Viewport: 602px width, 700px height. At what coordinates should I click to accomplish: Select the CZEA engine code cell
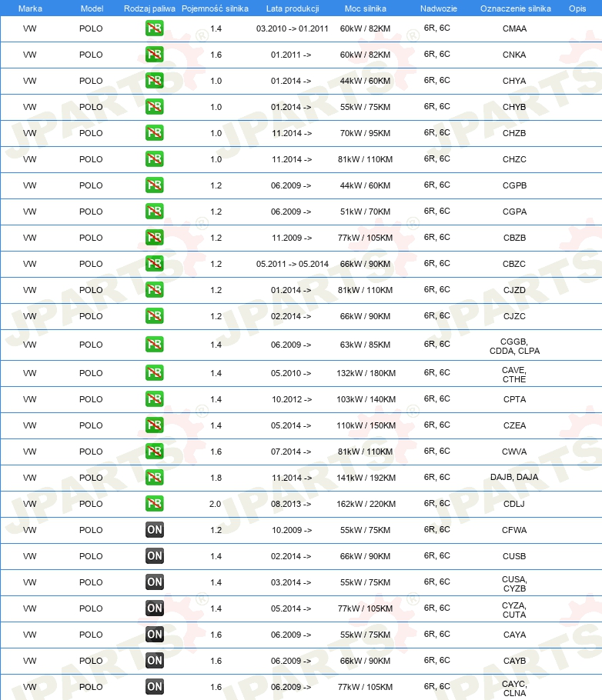[x=514, y=425]
